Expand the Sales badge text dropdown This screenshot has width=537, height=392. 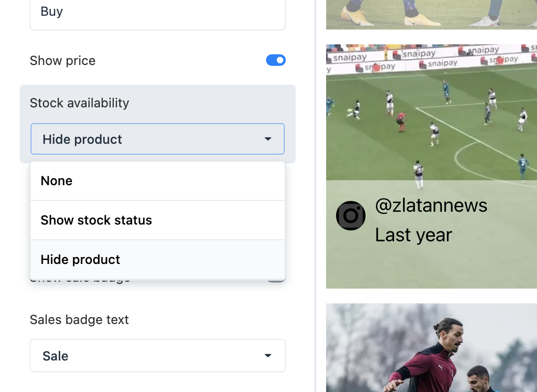[x=158, y=356]
